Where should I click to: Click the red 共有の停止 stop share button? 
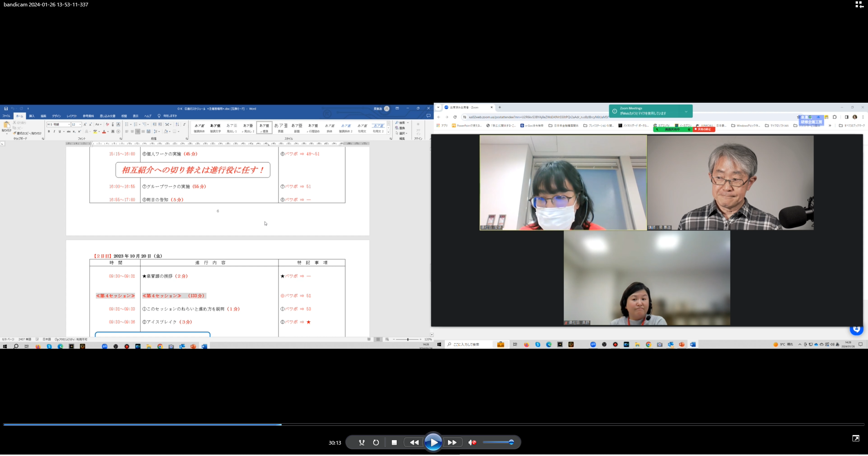click(704, 130)
